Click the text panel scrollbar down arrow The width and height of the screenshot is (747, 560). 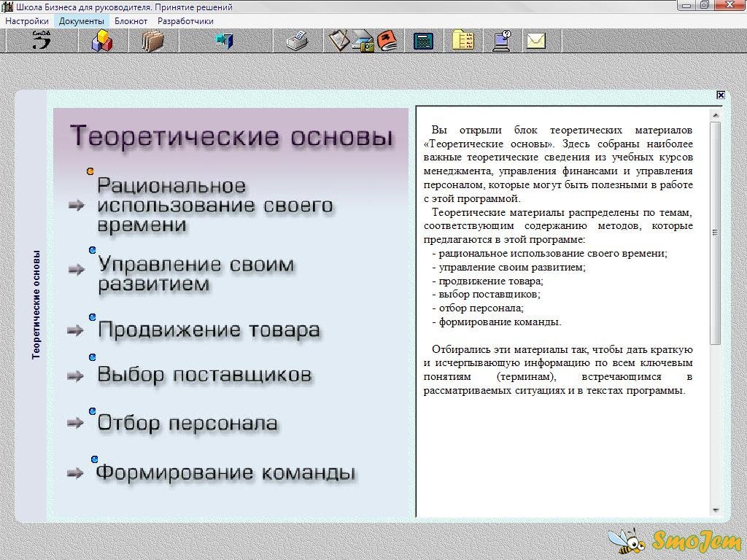click(x=715, y=510)
